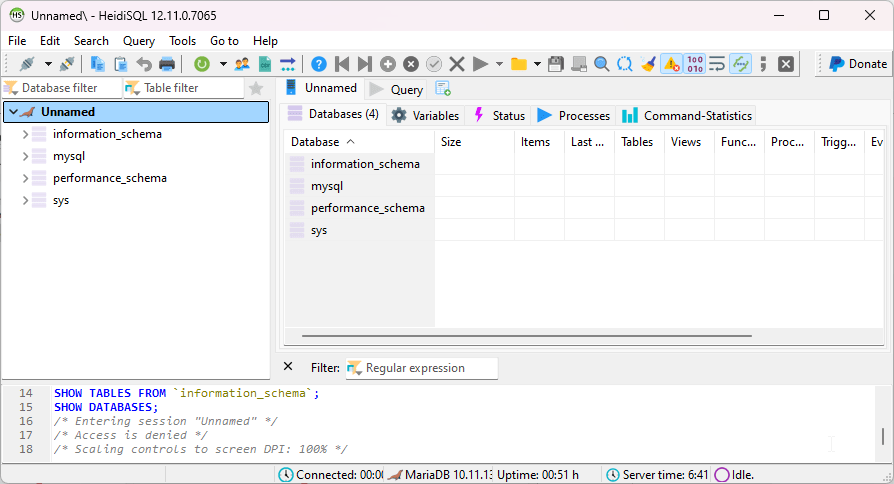Viewport: 894px width, 484px height.
Task: Toggle the wrap long lines button
Action: 717,64
